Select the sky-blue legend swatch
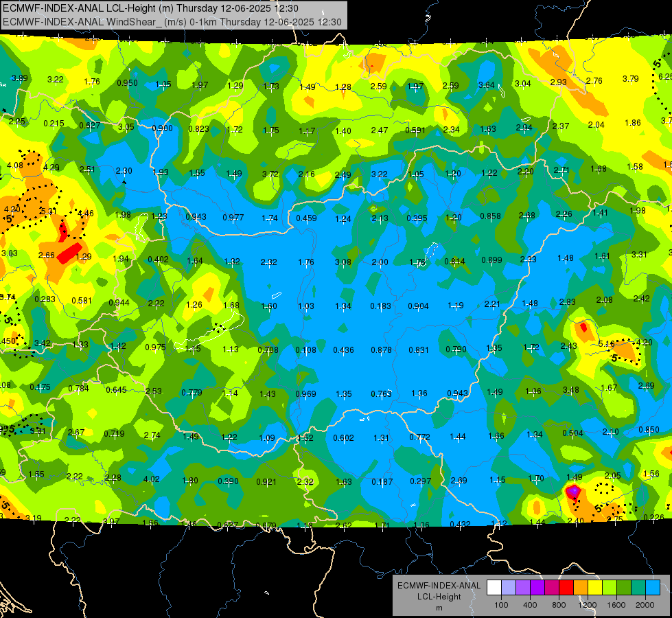672x618 pixels. [653, 588]
